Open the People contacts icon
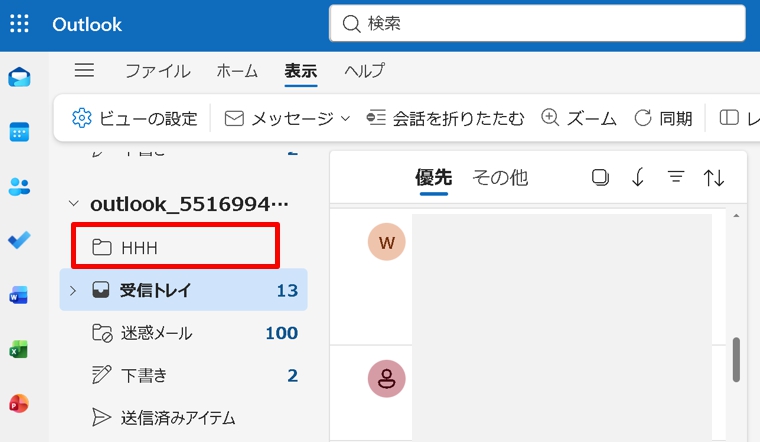The image size is (760, 442). point(19,186)
